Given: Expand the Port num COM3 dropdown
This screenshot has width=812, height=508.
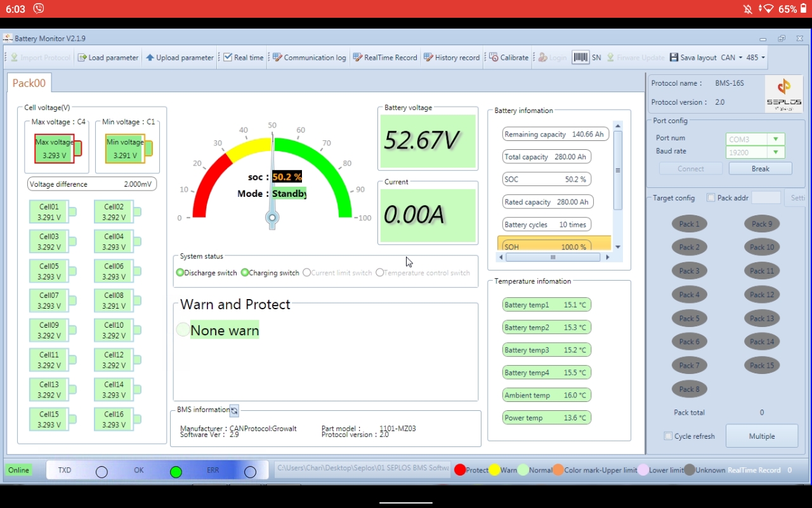Looking at the screenshot, I should (775, 139).
